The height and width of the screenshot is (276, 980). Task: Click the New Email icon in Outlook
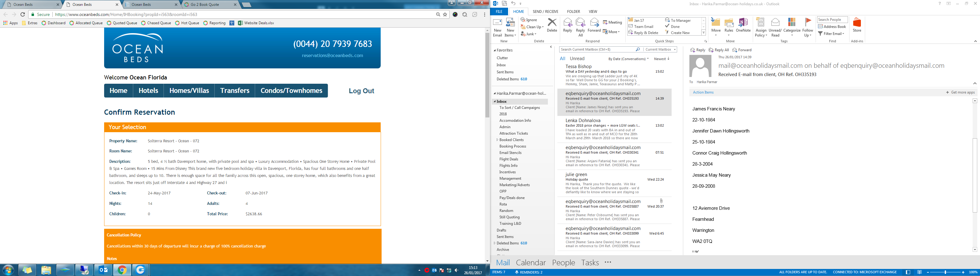coord(497,28)
